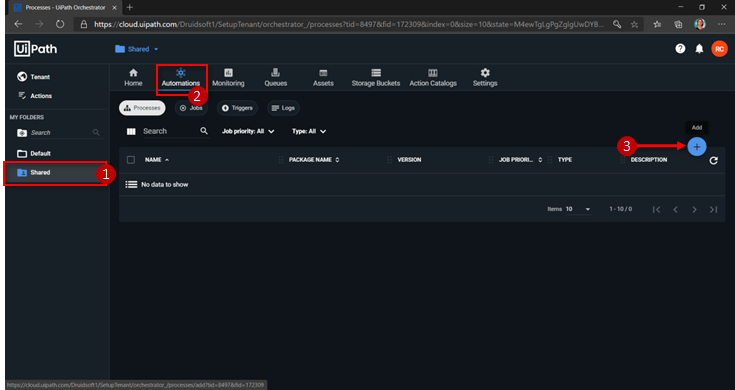
Task: Go to the next page of results
Action: 694,210
